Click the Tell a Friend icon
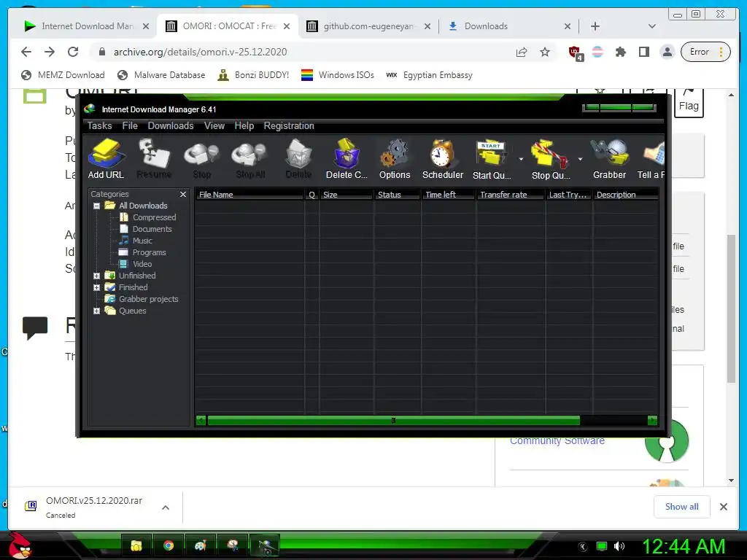 pyautogui.click(x=651, y=159)
